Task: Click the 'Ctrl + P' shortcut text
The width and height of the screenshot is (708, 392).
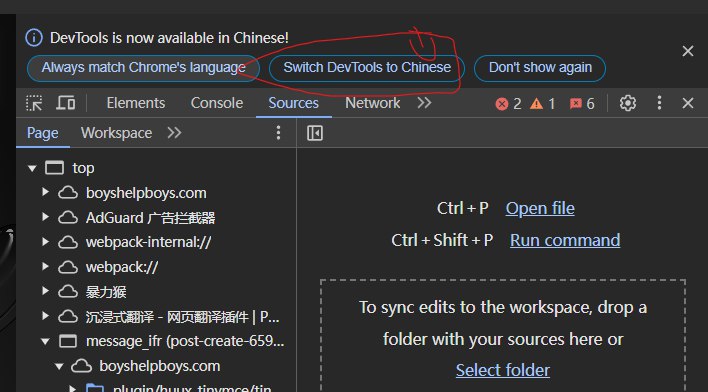Action: tap(462, 209)
